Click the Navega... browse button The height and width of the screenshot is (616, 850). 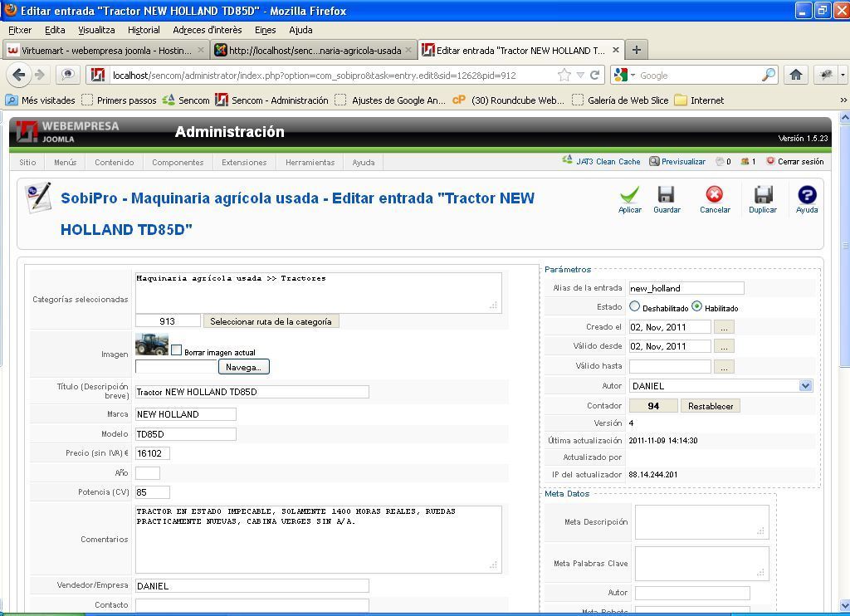(243, 367)
